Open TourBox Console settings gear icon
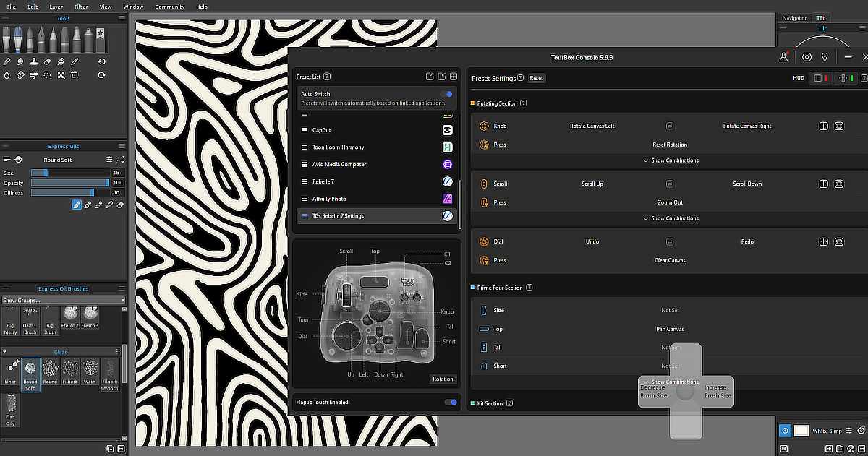This screenshot has height=456, width=868. click(x=807, y=57)
